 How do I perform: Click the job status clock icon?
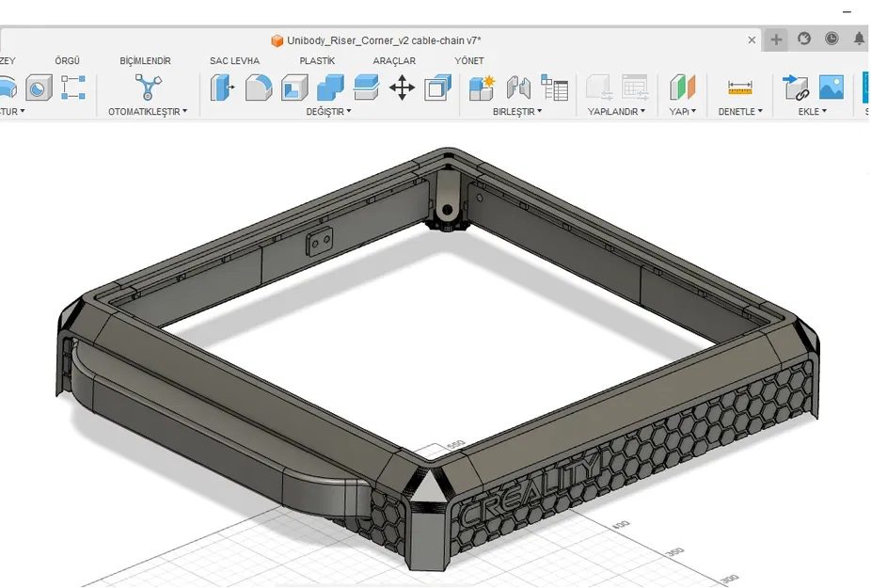[831, 40]
